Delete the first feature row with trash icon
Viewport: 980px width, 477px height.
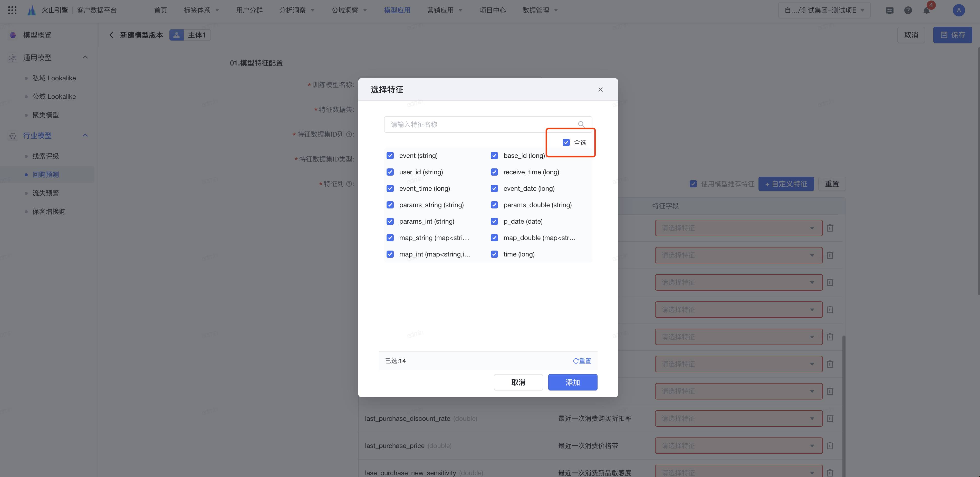click(830, 228)
